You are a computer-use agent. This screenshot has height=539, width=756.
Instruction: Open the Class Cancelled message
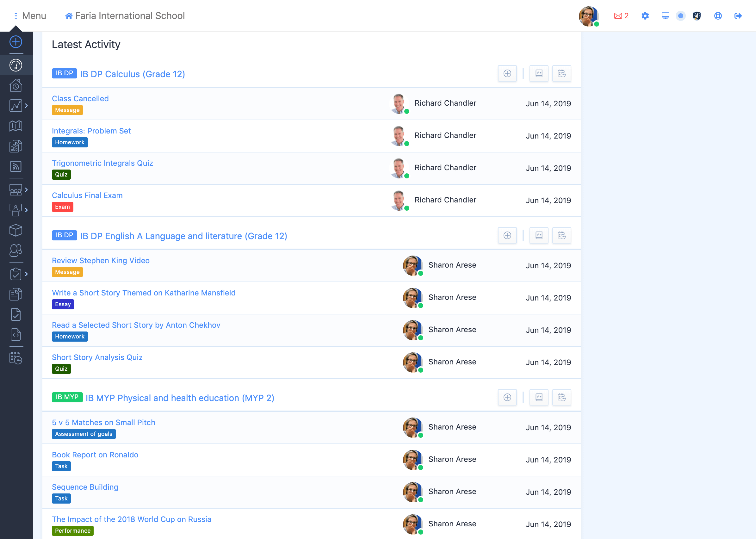(x=80, y=99)
